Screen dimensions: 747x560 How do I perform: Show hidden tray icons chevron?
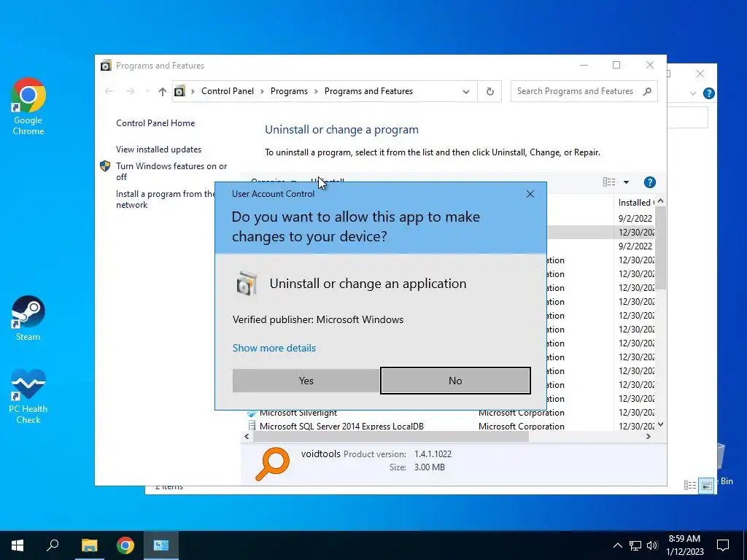pos(617,545)
